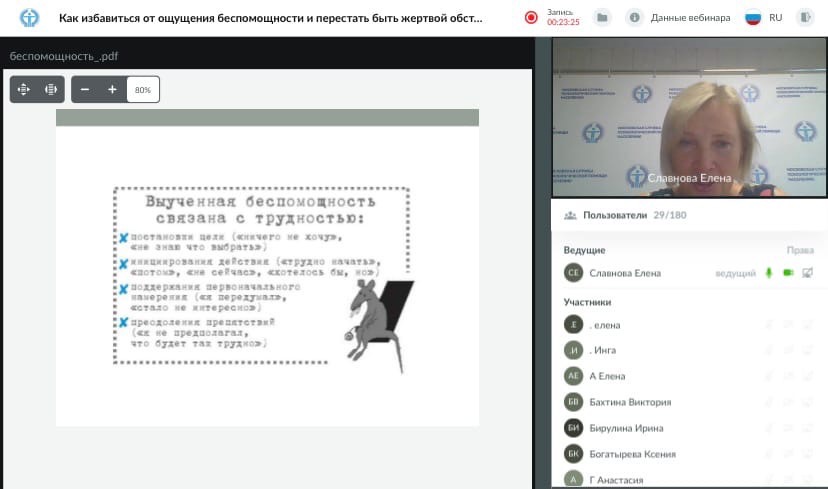Click the Russian flag language icon
Image resolution: width=828 pixels, height=489 pixels.
pos(753,17)
